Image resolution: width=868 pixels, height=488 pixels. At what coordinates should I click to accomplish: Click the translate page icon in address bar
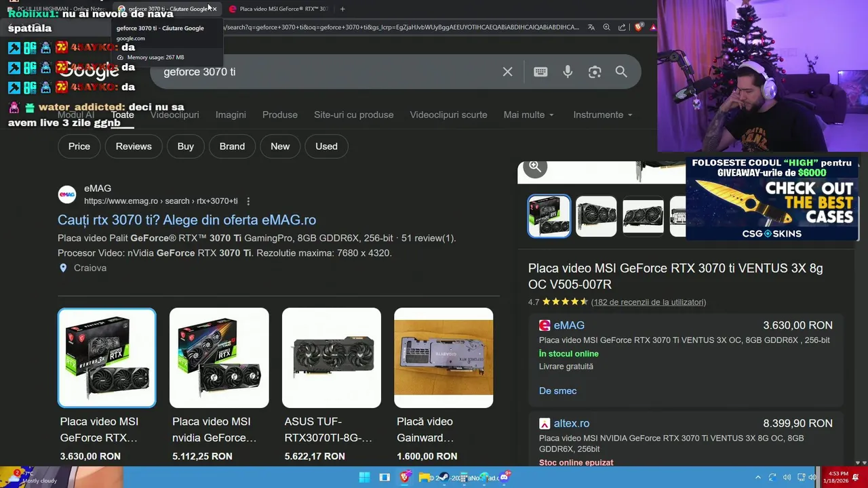[x=591, y=27]
